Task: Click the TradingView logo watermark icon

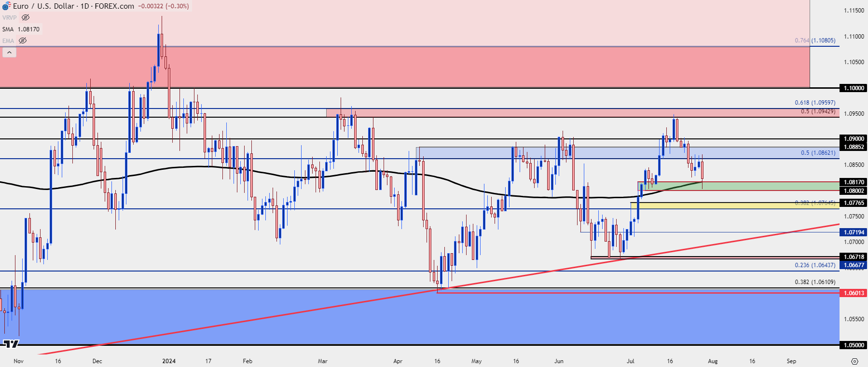Action: click(x=11, y=343)
